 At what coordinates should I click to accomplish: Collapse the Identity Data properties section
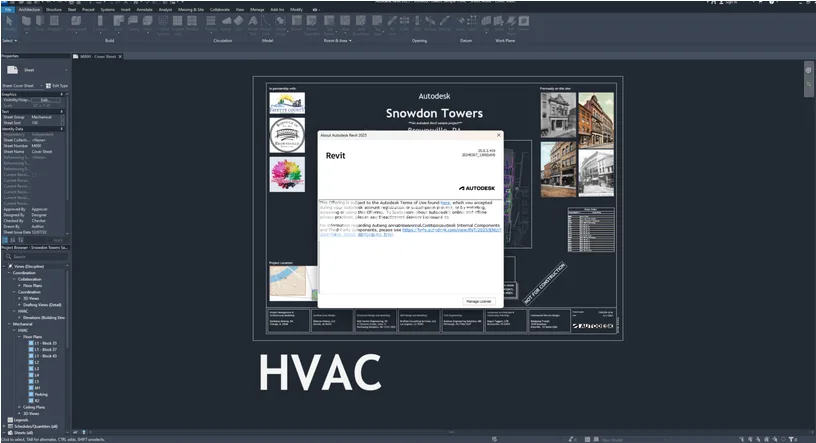62,129
